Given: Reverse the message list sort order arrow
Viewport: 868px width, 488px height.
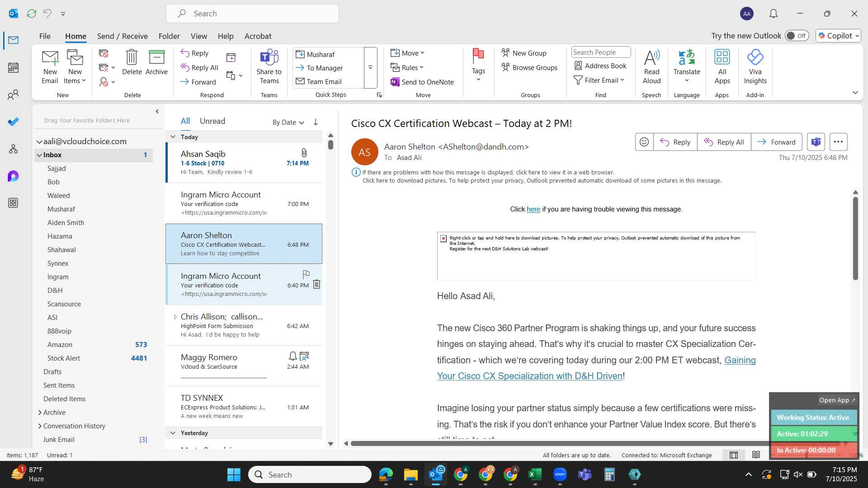Looking at the screenshot, I should (316, 122).
